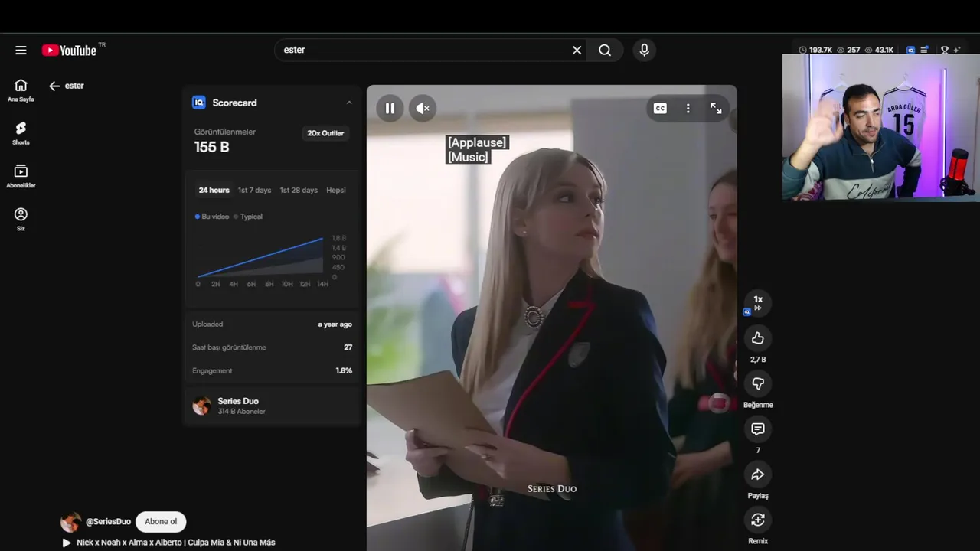
Task: Dislike the Short (Beğenme)
Action: pyautogui.click(x=758, y=383)
